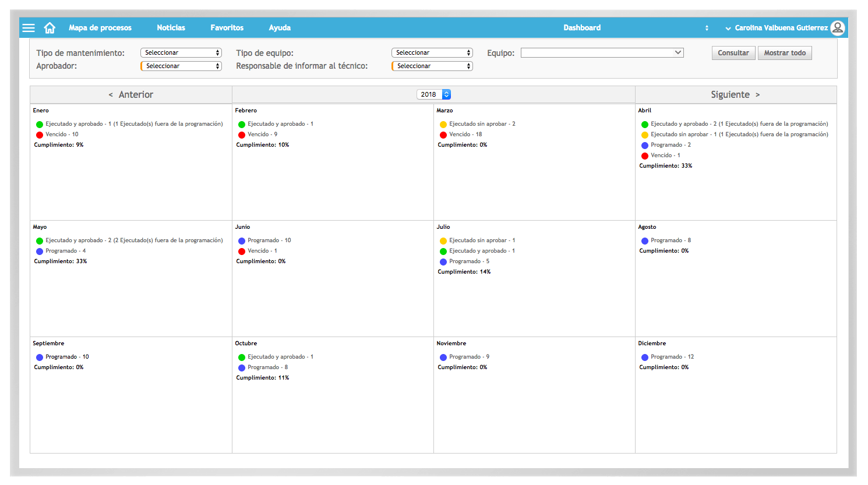Go to Siguiente year

[736, 94]
